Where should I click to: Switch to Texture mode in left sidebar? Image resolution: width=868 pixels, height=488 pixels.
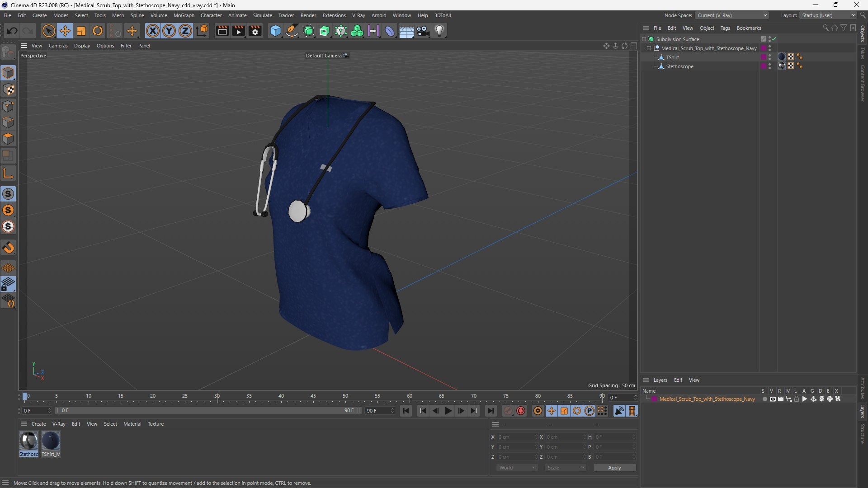[x=8, y=89]
